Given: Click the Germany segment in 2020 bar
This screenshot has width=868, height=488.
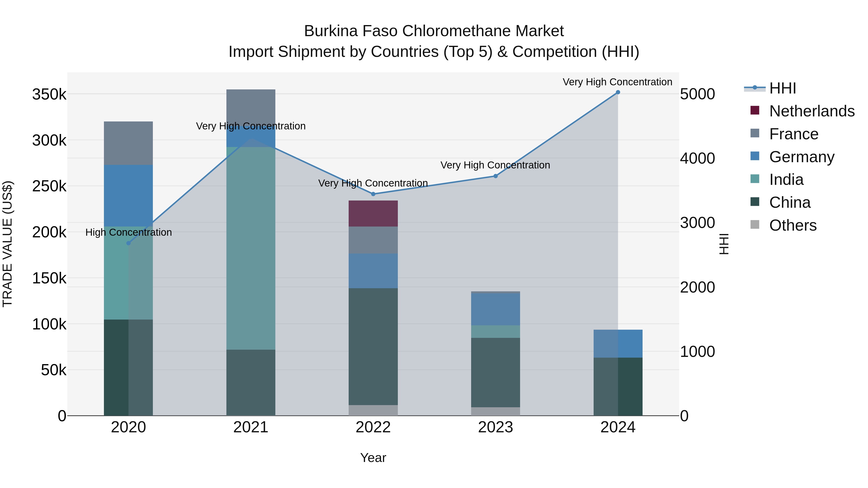Looking at the screenshot, I should click(128, 196).
